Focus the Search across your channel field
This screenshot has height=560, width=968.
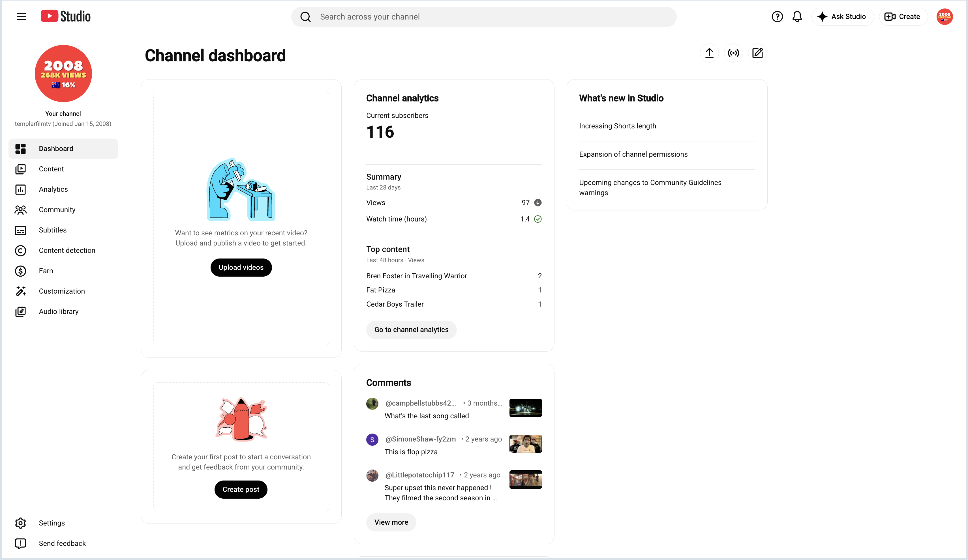click(x=484, y=17)
